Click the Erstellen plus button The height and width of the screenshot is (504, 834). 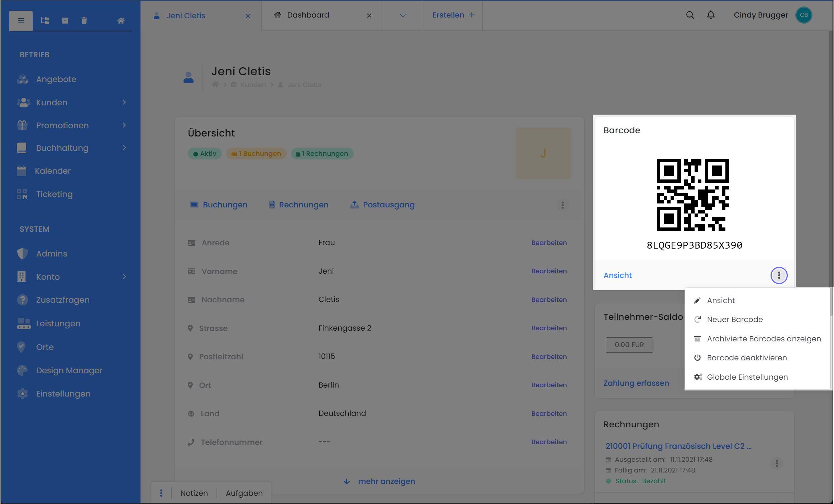tap(453, 15)
